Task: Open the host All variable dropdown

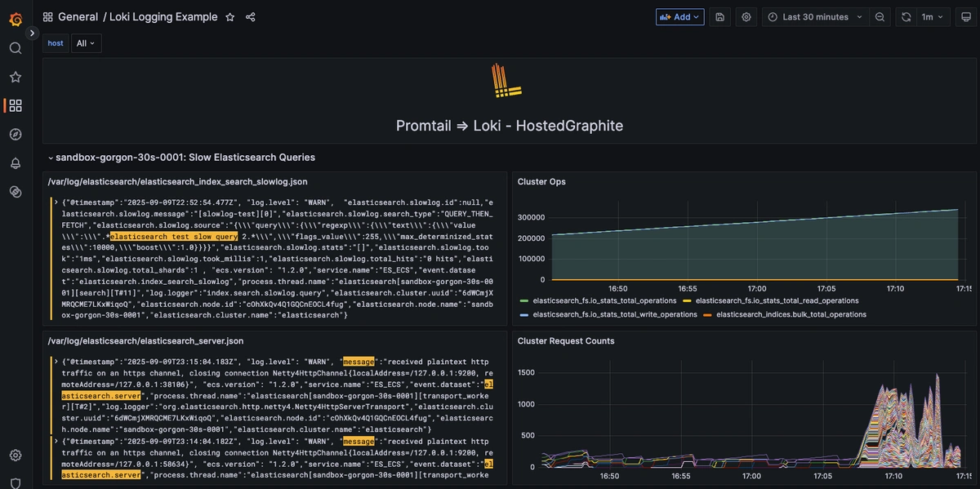Action: tap(85, 43)
